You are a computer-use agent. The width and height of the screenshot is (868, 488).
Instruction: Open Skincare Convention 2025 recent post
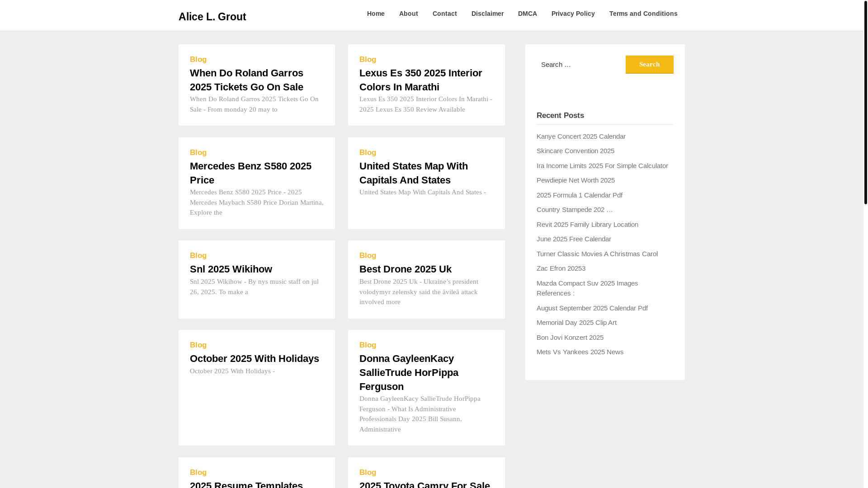pyautogui.click(x=575, y=151)
